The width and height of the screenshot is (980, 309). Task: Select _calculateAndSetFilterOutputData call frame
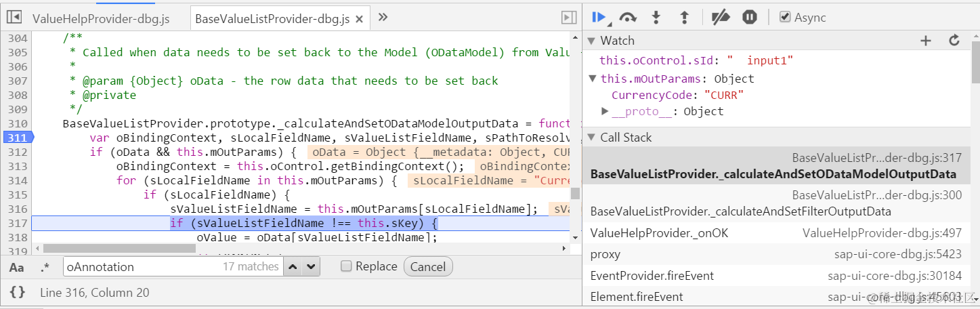pyautogui.click(x=776, y=203)
